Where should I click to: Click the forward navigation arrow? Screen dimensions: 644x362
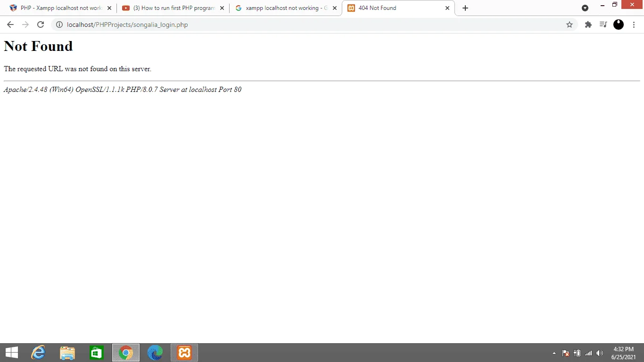[x=25, y=25]
